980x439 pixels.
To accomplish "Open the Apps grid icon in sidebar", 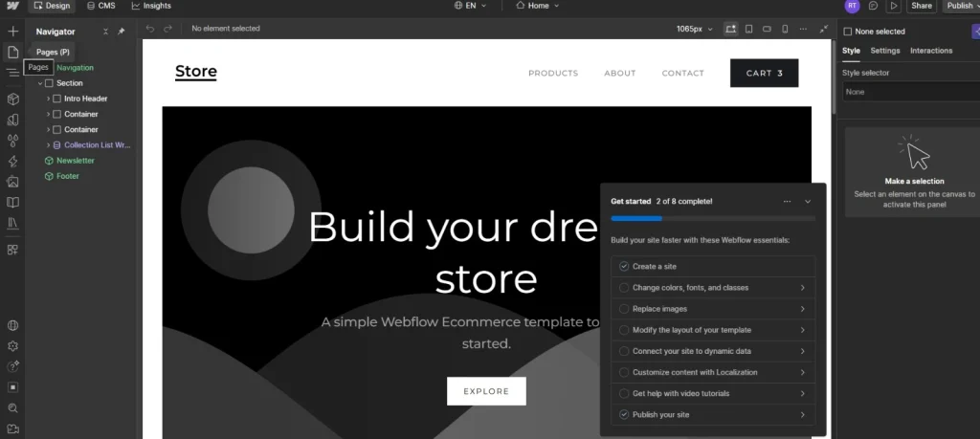I will (12, 250).
